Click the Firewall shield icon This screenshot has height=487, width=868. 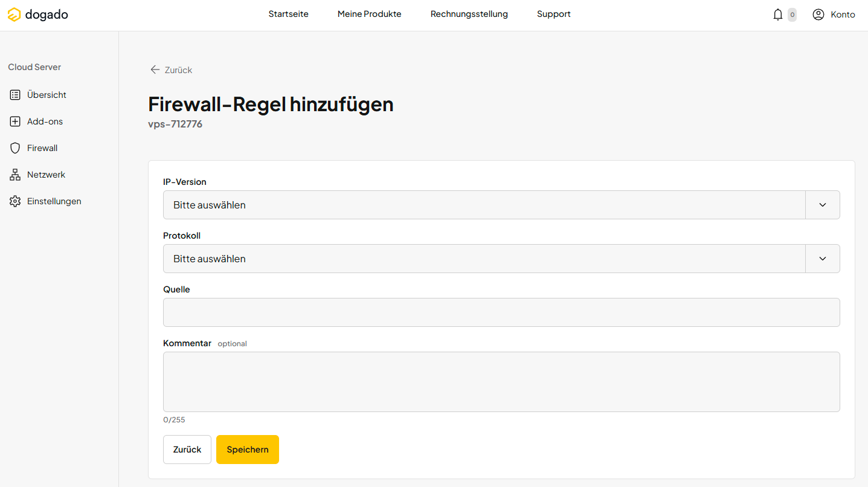[15, 148]
